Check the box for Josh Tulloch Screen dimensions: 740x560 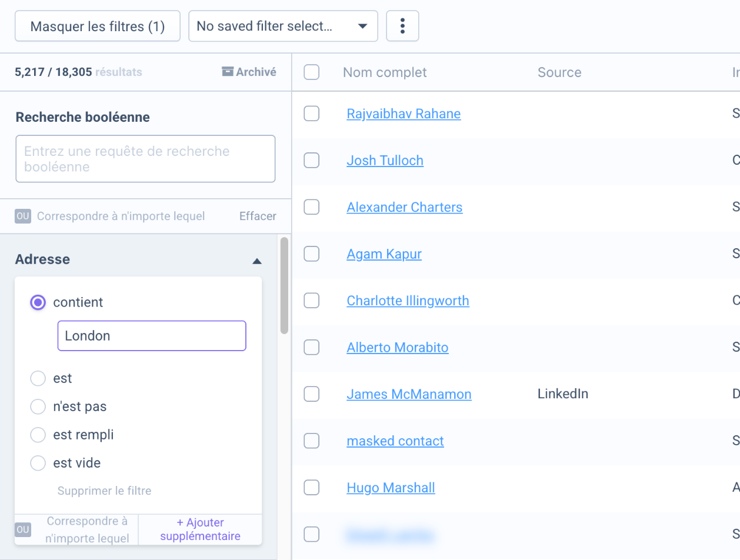[311, 160]
